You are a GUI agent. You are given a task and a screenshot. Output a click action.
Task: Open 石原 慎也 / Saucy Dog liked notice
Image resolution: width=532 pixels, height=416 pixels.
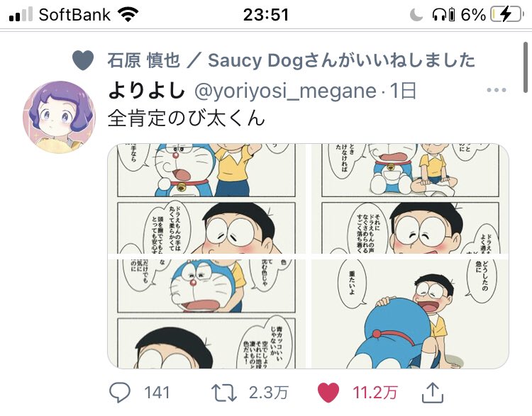point(291,60)
